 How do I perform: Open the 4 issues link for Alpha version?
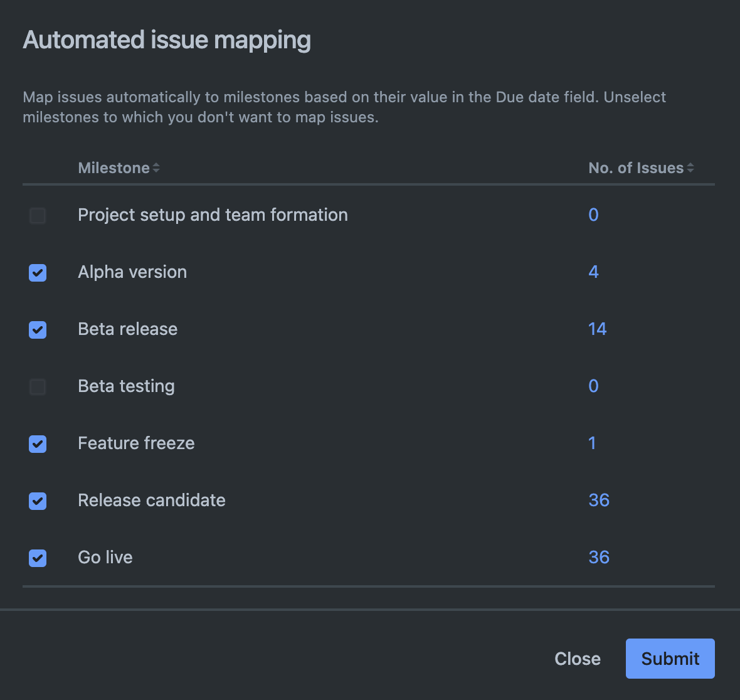593,272
